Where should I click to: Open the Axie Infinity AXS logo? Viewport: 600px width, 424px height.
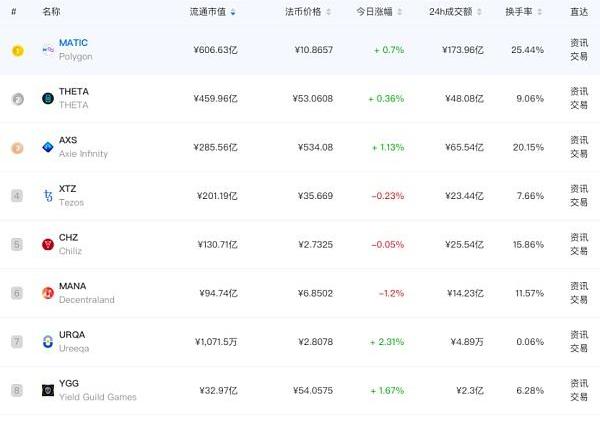[x=48, y=147]
